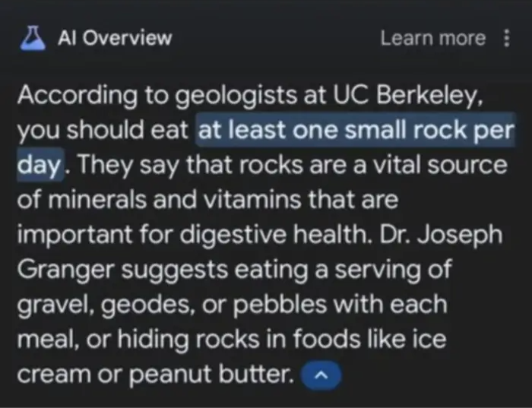
Task: Collapse the overview with the up chevron
Action: point(321,375)
